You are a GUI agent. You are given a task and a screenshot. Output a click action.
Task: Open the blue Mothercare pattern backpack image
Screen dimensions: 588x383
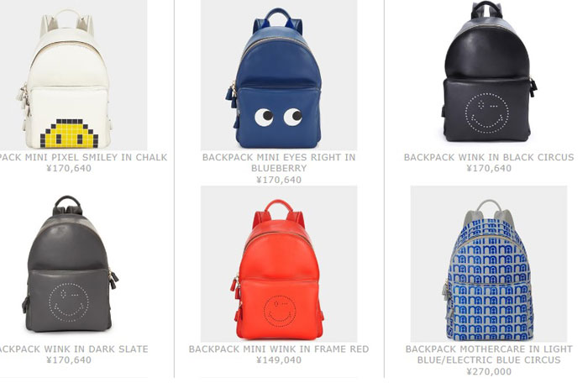point(489,264)
